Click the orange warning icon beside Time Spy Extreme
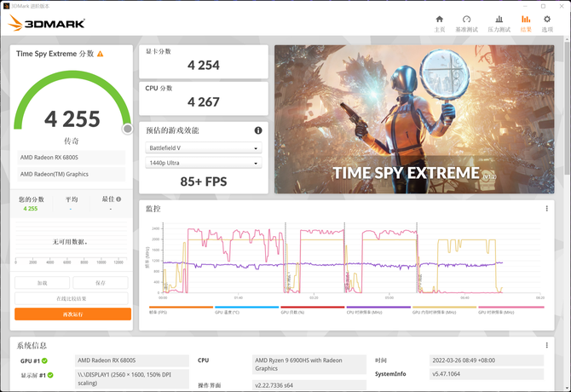The height and width of the screenshot is (392, 571). pyautogui.click(x=101, y=54)
